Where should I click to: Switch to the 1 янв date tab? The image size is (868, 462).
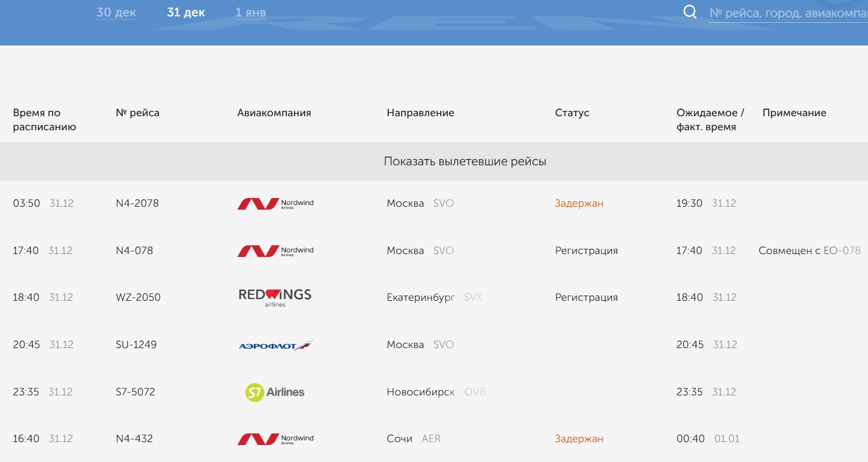(251, 12)
